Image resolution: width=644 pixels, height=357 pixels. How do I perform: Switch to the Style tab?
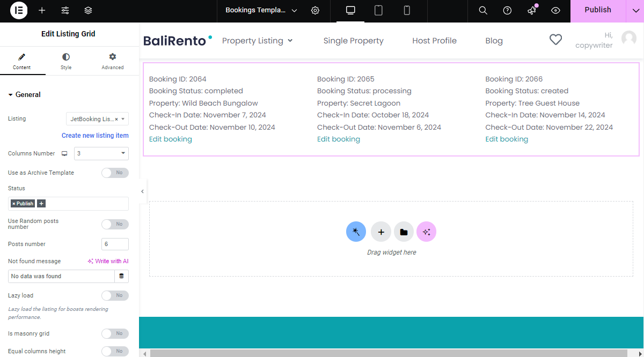65,61
